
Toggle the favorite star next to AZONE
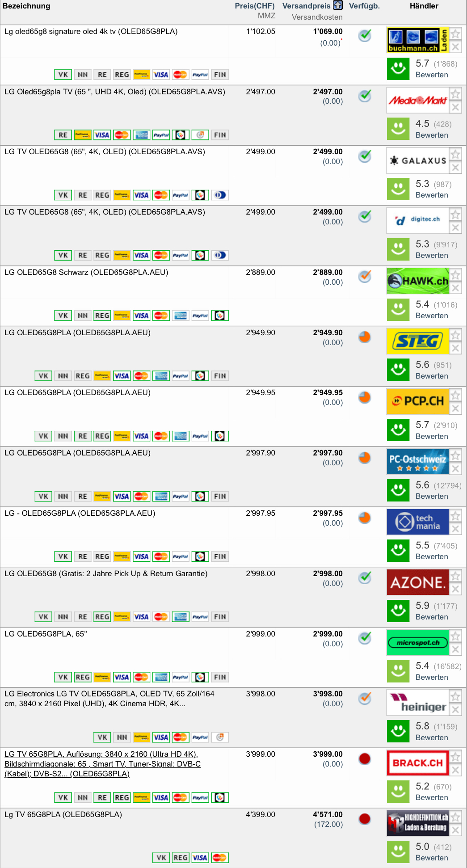pyautogui.click(x=455, y=576)
